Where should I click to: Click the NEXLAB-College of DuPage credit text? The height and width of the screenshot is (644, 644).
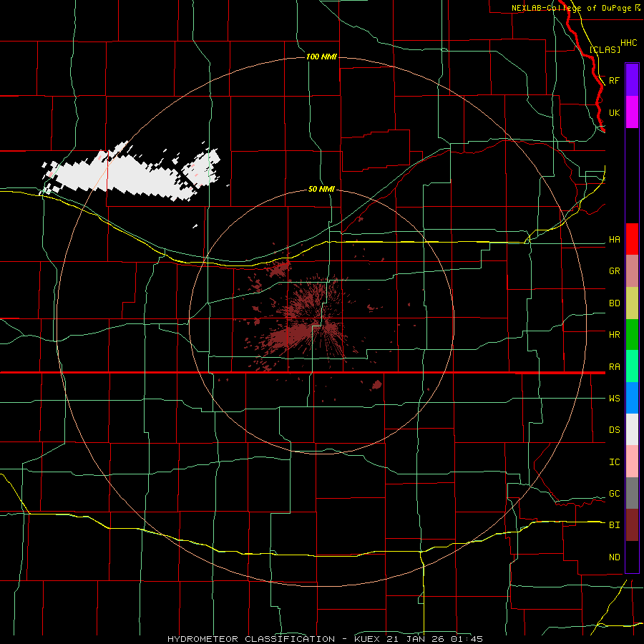[575, 8]
